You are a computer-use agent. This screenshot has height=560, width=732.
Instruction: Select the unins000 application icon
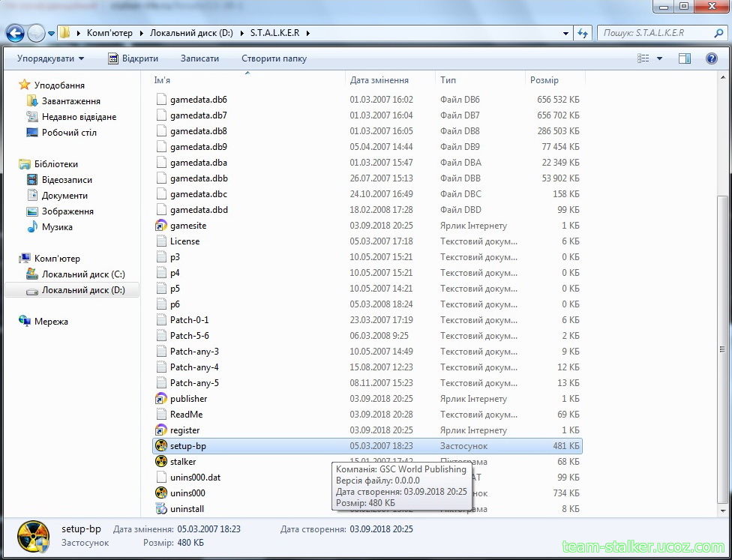click(x=161, y=493)
